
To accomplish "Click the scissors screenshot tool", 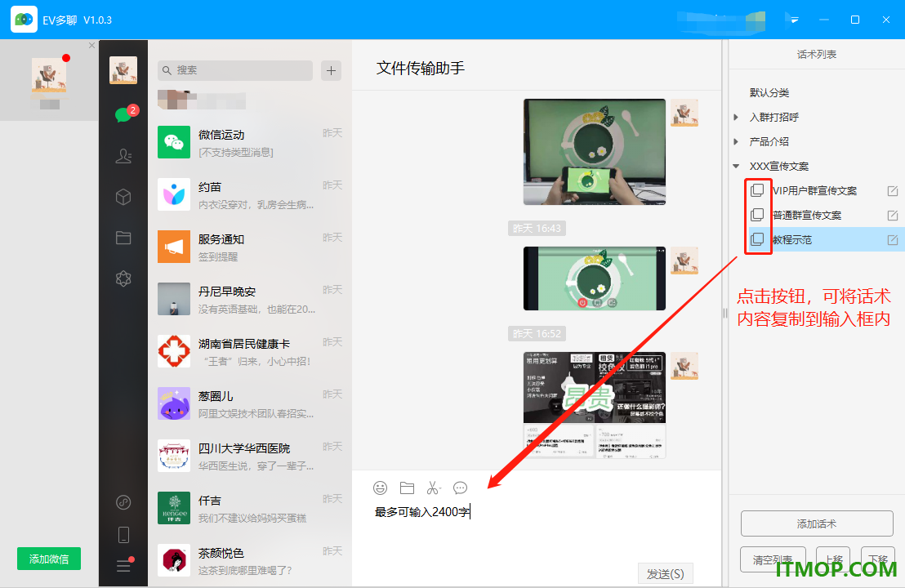I will [x=434, y=488].
